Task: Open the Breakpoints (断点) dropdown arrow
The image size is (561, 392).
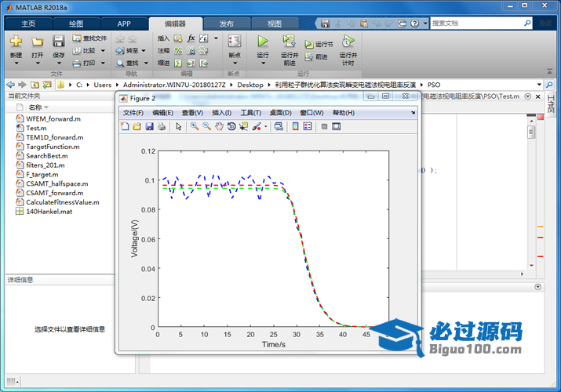Action: click(235, 64)
